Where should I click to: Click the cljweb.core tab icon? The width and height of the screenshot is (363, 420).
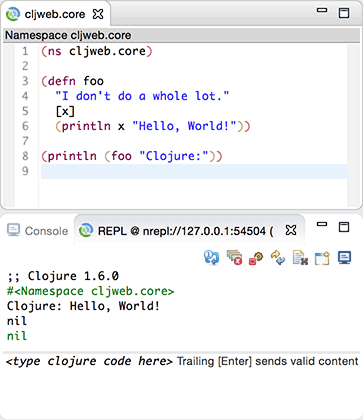(13, 14)
